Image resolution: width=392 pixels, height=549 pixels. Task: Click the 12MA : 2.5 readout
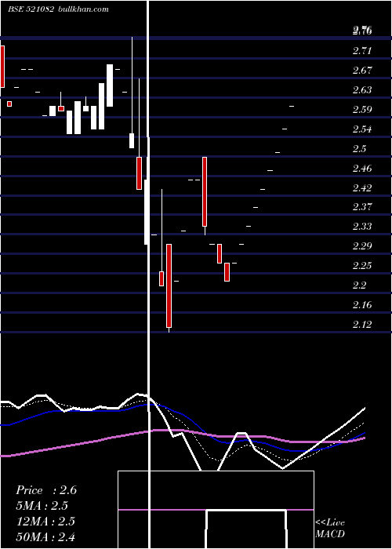coord(45,522)
